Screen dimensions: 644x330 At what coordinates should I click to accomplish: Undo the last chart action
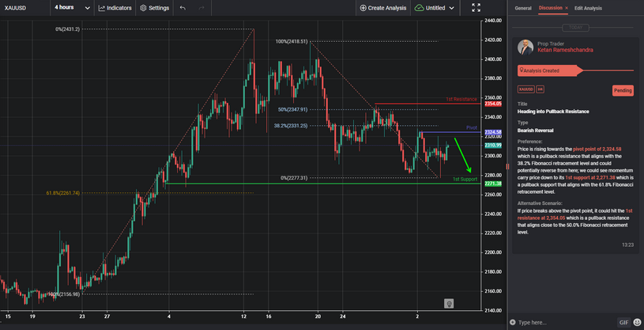click(x=183, y=8)
